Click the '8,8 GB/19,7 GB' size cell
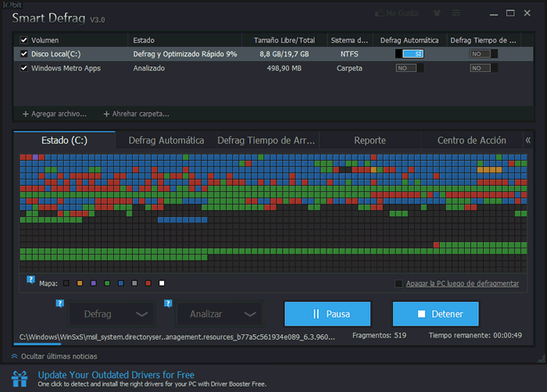547x392 pixels. click(284, 54)
